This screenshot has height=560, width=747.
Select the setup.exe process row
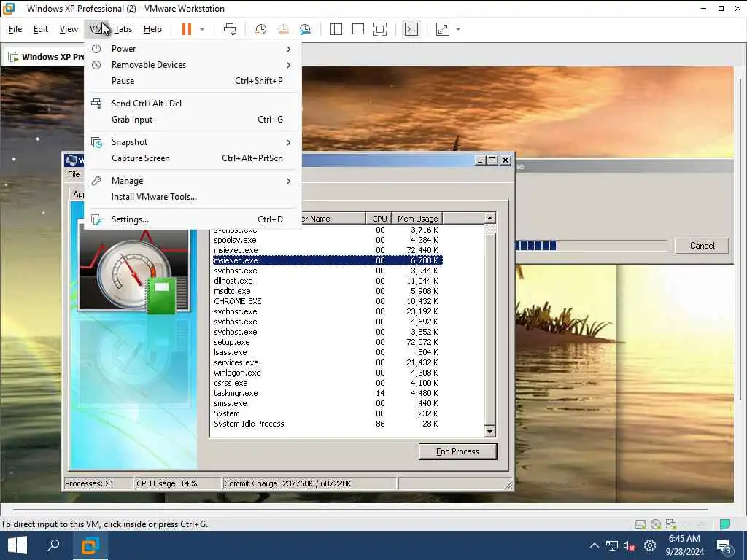pyautogui.click(x=327, y=342)
